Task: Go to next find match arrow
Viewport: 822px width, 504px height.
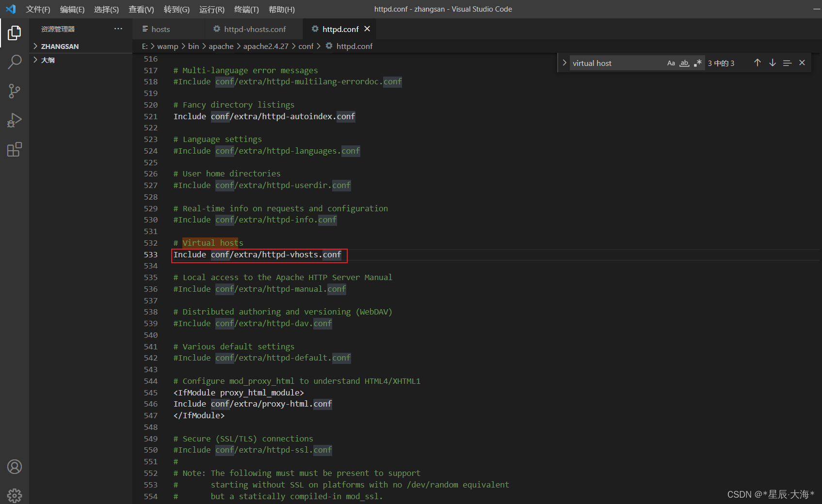Action: 773,63
